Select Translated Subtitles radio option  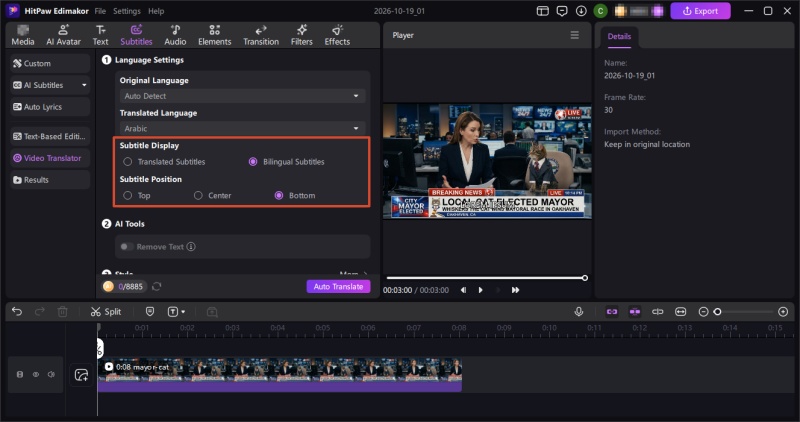pyautogui.click(x=128, y=161)
